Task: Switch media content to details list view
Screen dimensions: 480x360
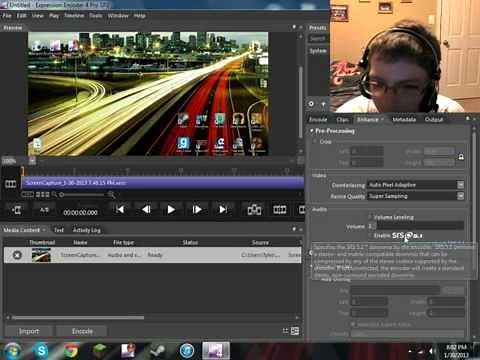Action: pyautogui.click(x=295, y=331)
